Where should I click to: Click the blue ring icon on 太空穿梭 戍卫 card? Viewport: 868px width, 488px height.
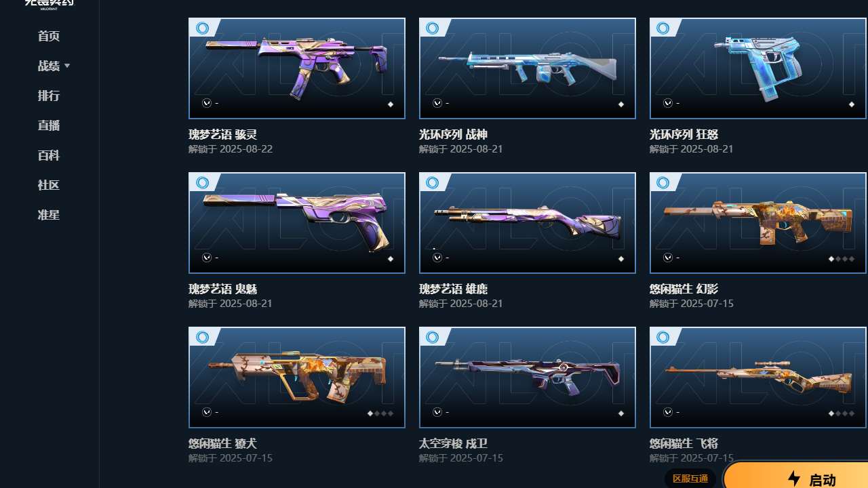[433, 338]
